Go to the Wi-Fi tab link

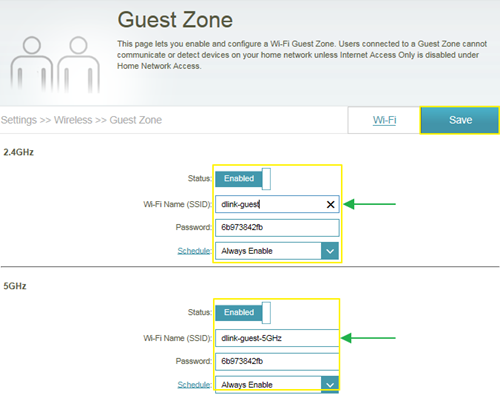pos(384,120)
